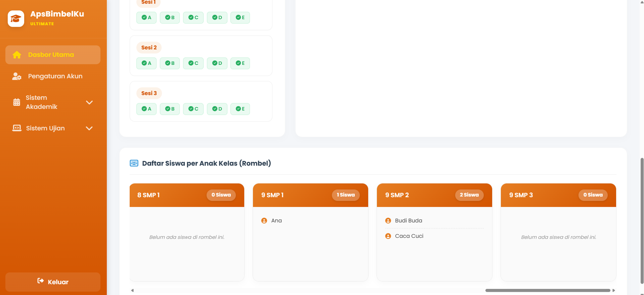Screen dimensions: 644x295
Task: Click the page vertical scrollbar thumb
Action: [x=642, y=221]
